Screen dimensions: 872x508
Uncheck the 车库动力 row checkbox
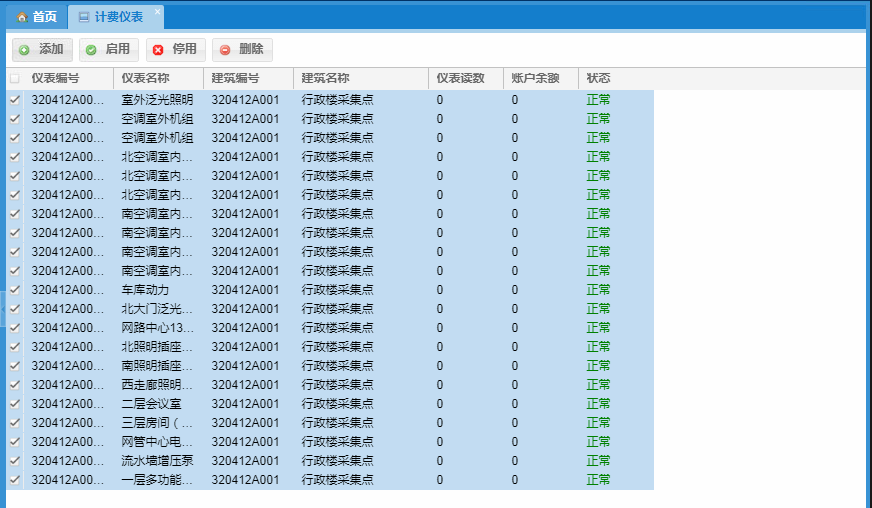point(14,290)
